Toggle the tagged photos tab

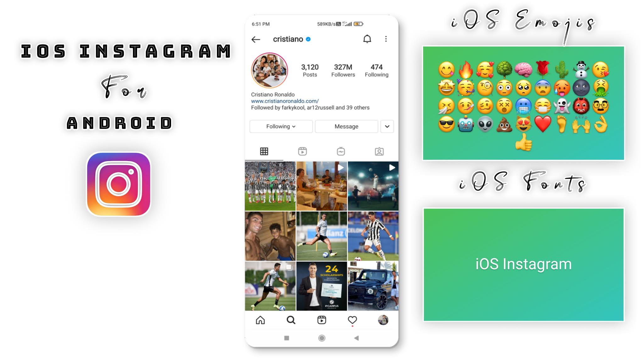click(380, 151)
